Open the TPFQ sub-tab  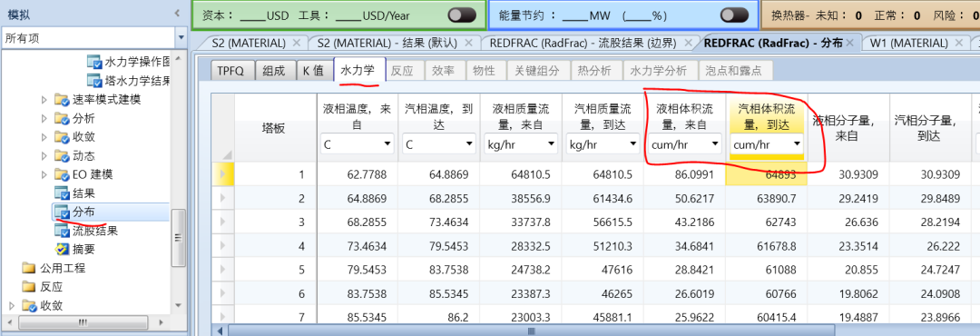(x=232, y=71)
